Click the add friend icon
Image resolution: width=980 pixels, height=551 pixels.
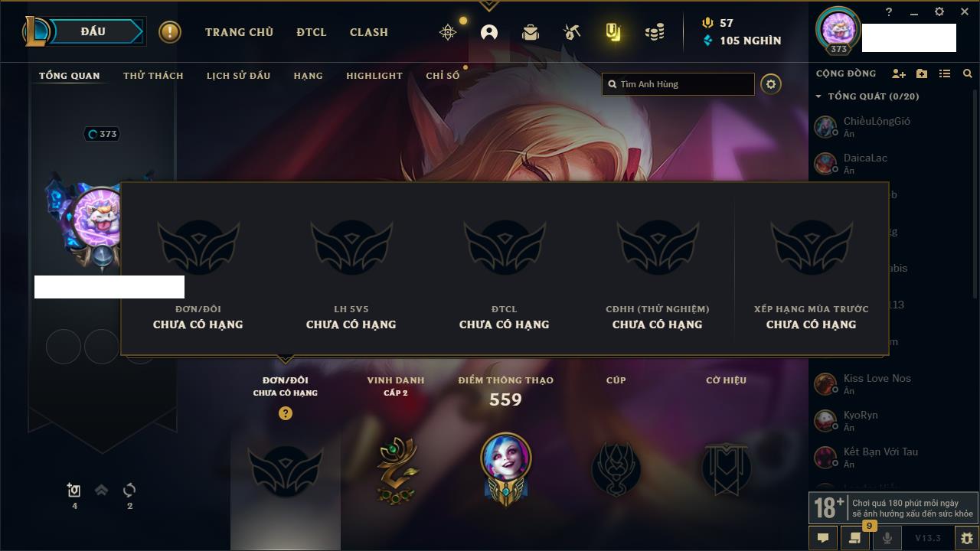click(x=899, y=73)
